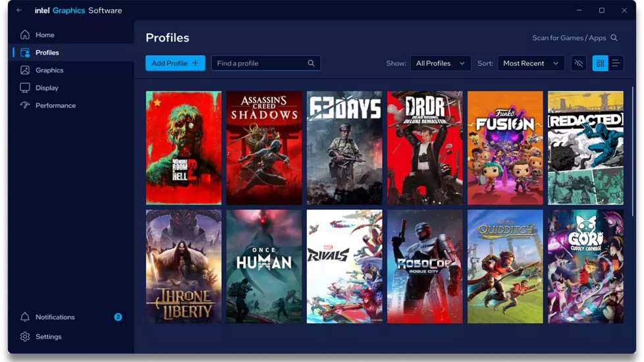This screenshot has height=362, width=644.
Task: Open the Settings gear icon
Action: coord(25,336)
